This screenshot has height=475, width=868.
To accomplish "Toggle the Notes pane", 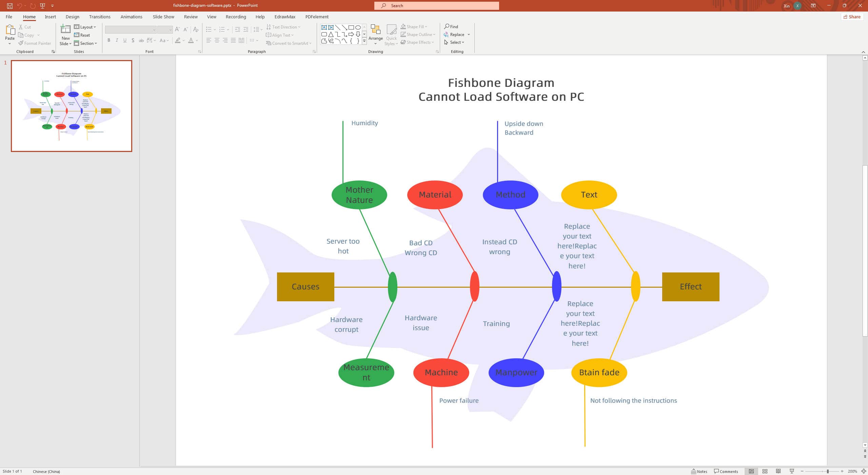I will click(x=699, y=471).
